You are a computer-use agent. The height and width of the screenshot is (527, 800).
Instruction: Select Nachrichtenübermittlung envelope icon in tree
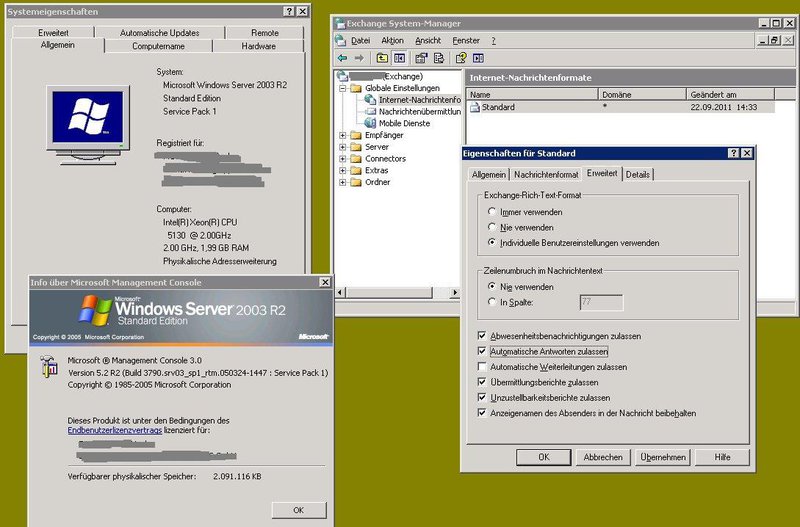(x=370, y=111)
